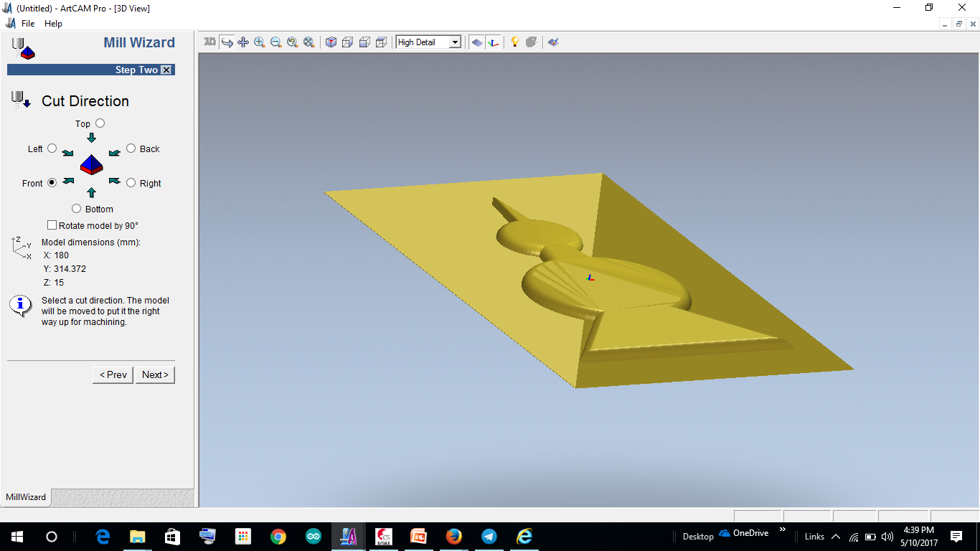Open Arduino IDE from the taskbar
980x551 pixels.
314,537
